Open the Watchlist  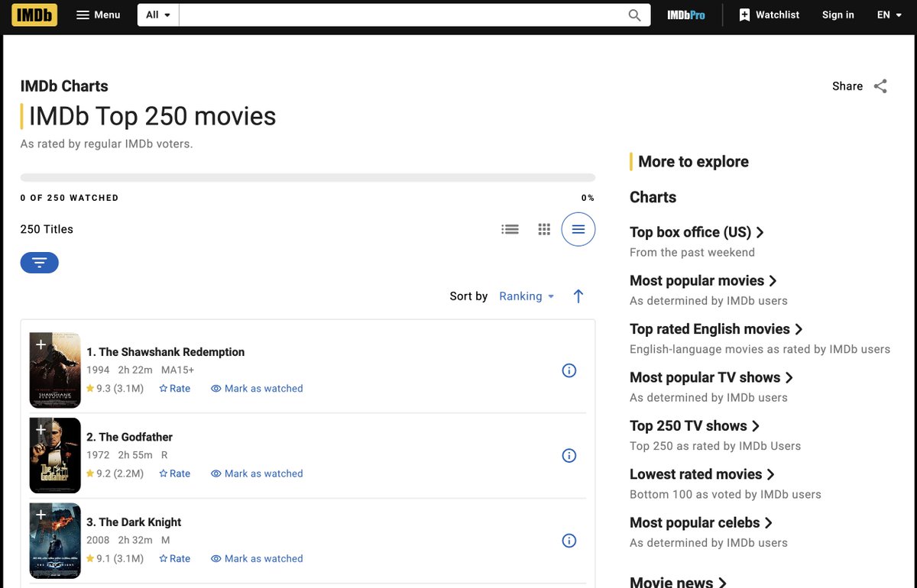click(x=770, y=15)
